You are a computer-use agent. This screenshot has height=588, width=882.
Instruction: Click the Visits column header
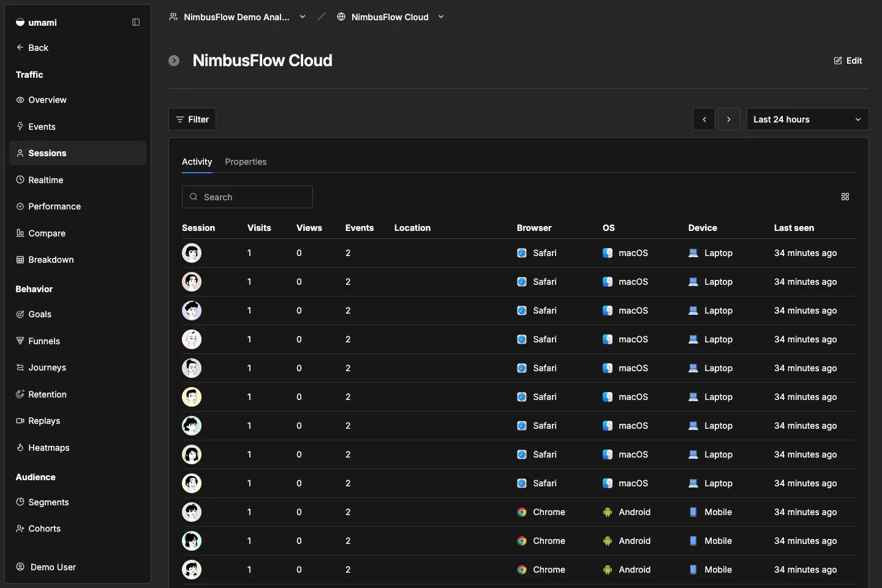click(259, 228)
